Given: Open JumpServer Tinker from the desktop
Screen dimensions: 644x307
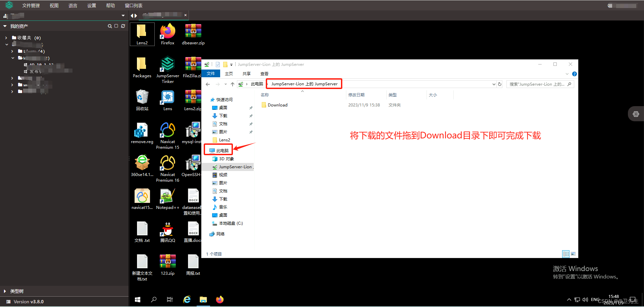Looking at the screenshot, I should [167, 65].
